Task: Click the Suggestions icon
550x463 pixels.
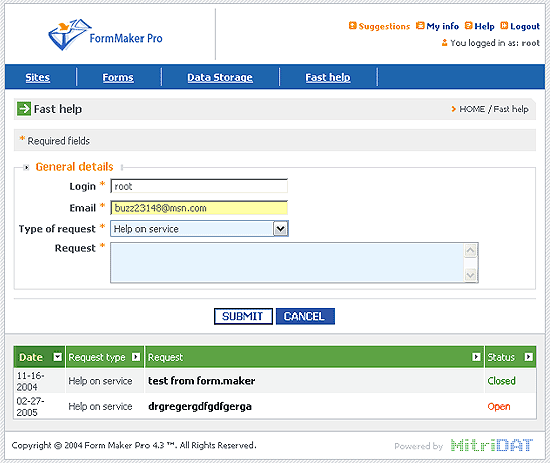Action: [353, 26]
